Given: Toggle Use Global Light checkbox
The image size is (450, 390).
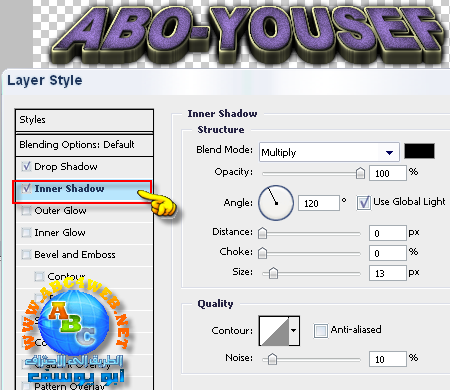Looking at the screenshot, I should (x=364, y=202).
